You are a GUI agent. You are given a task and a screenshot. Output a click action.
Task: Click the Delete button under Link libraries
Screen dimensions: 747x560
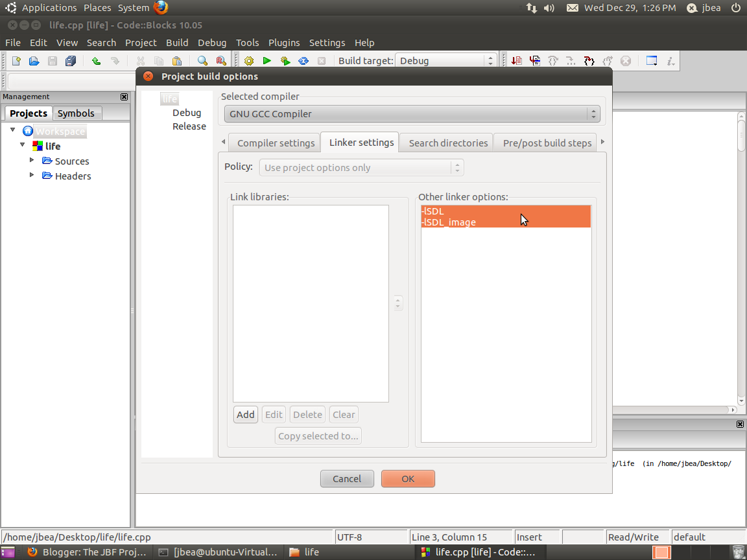tap(307, 415)
